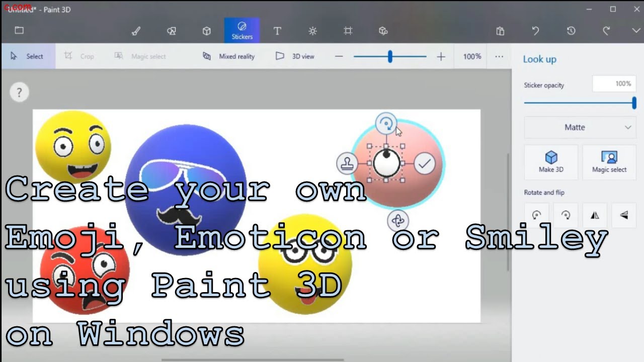Click the eye sticker on pink ball
This screenshot has width=644, height=362.
pos(386,163)
